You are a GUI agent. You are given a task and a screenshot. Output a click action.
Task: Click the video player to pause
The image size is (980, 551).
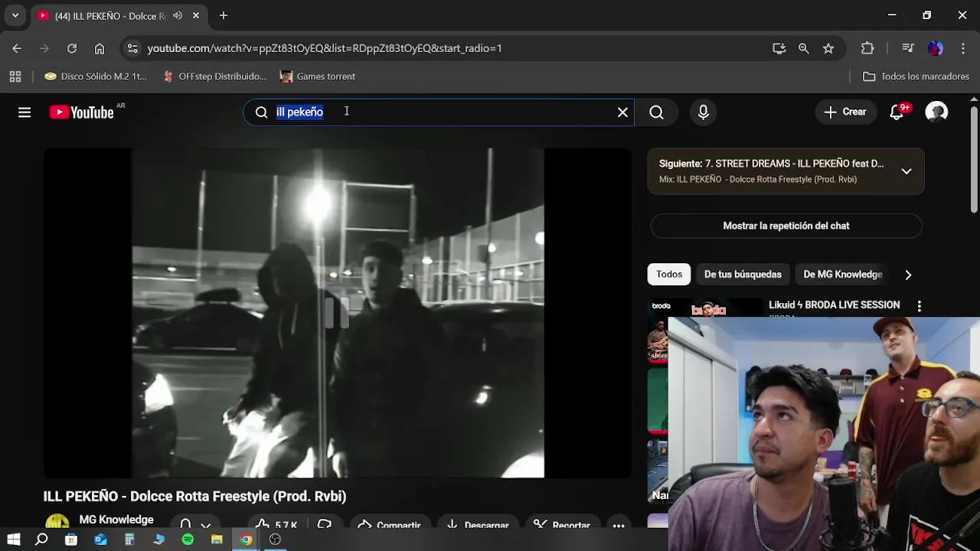click(337, 312)
